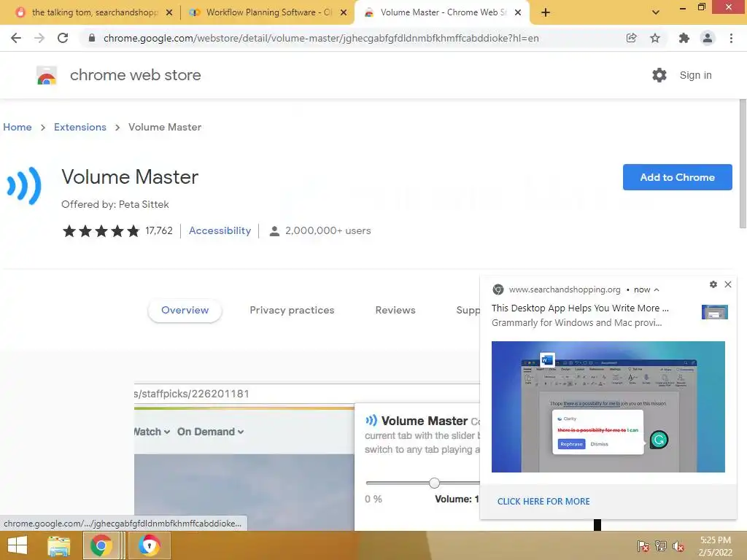Close Workflow Planning Software tab
This screenshot has height=560, width=747.
point(344,12)
